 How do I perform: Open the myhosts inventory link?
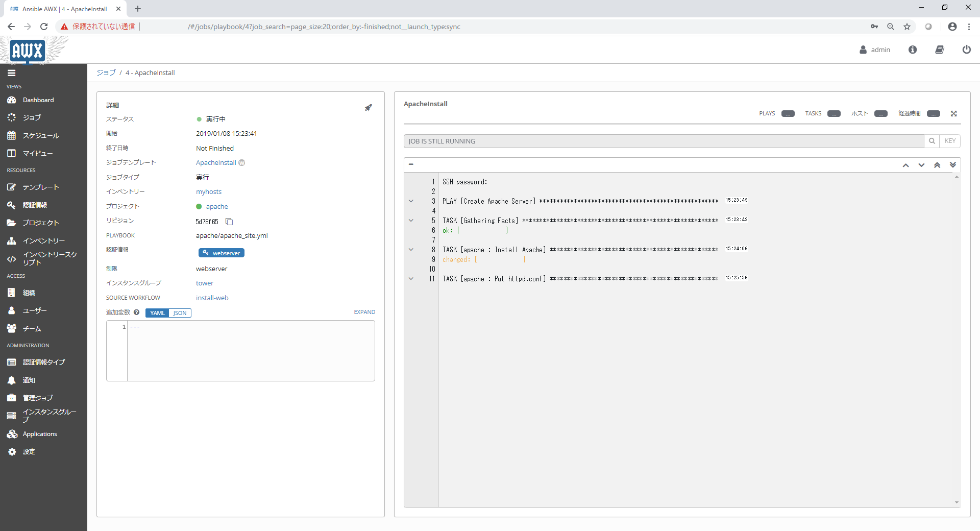pyautogui.click(x=209, y=192)
